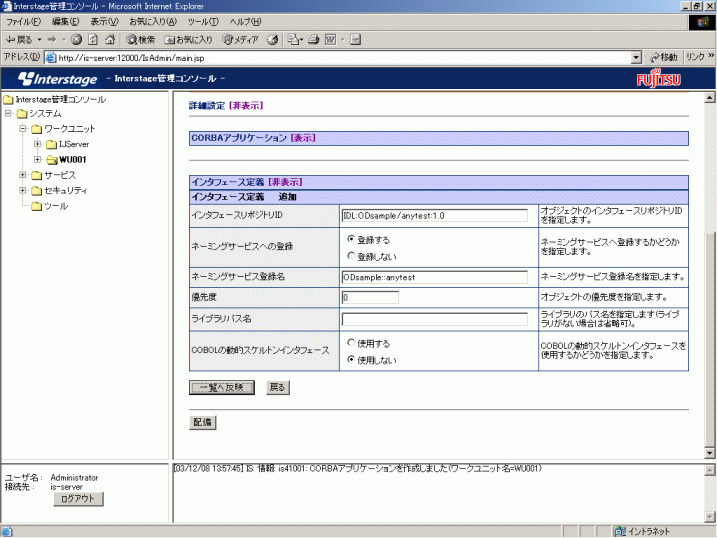Select the 登録しない radio button

(351, 256)
